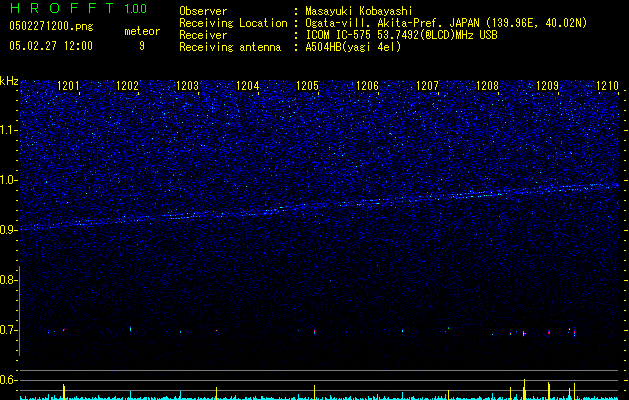Viewport: 629px width, 400px height.
Task: Click the 1204 time marker
Action: pyautogui.click(x=248, y=86)
